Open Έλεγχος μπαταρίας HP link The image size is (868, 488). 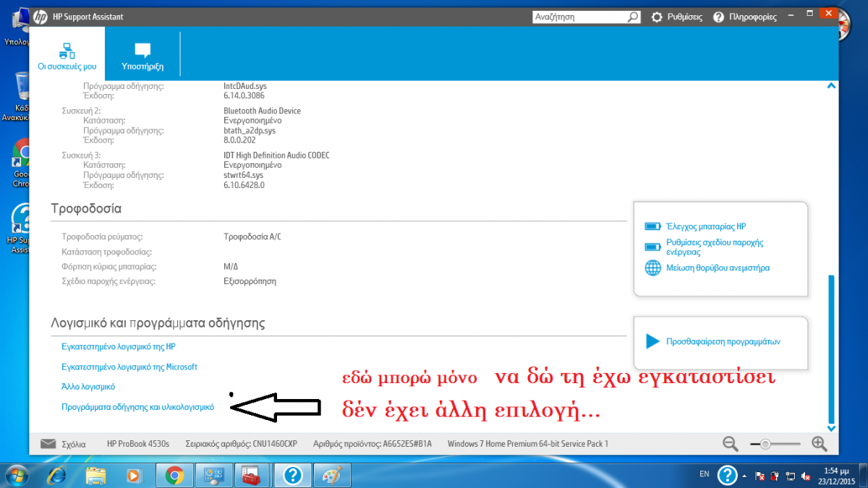pyautogui.click(x=705, y=226)
